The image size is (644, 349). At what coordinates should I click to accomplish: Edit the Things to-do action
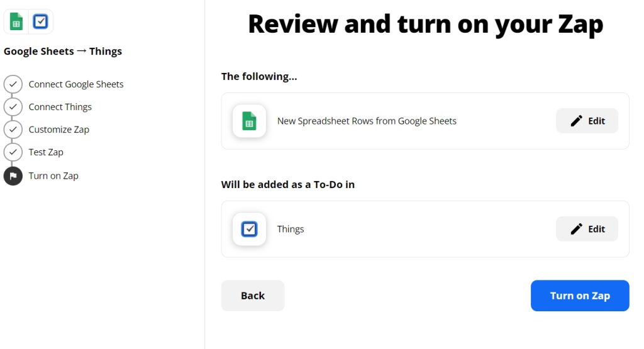(587, 229)
